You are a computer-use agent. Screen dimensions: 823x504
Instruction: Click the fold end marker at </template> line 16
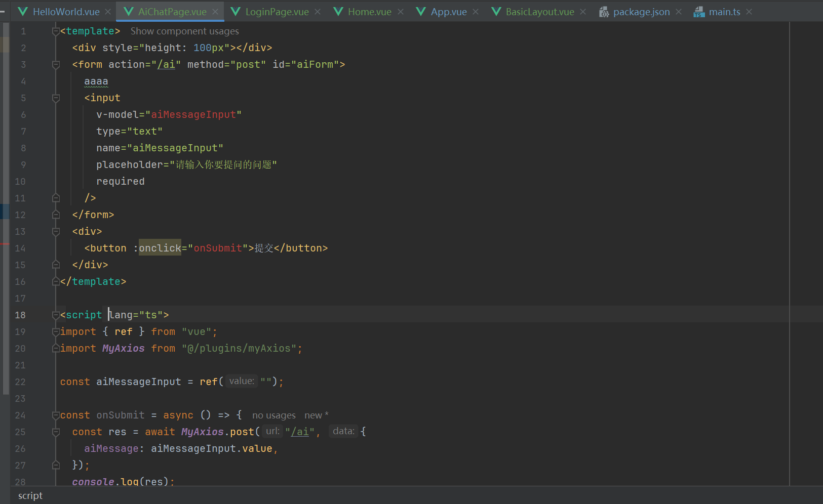(56, 281)
